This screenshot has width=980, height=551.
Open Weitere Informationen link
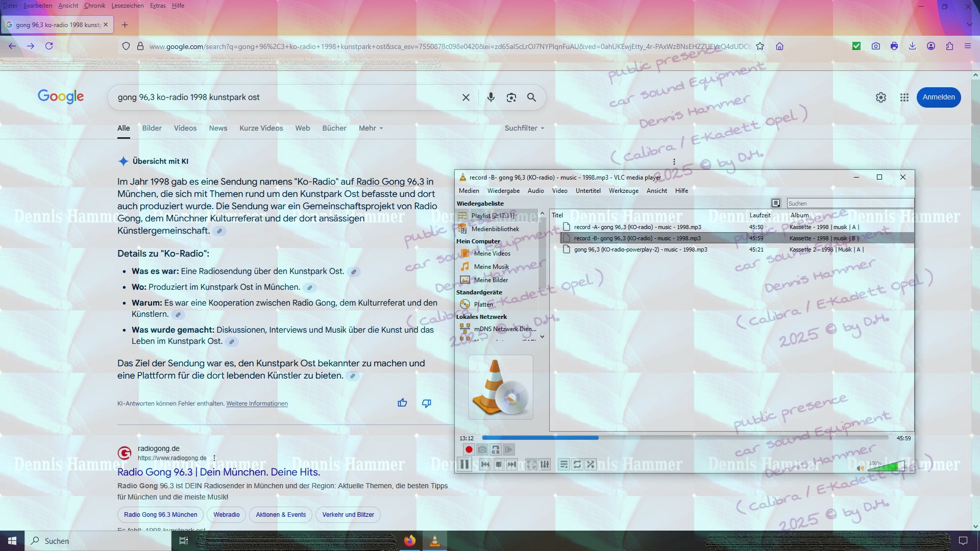tap(257, 404)
